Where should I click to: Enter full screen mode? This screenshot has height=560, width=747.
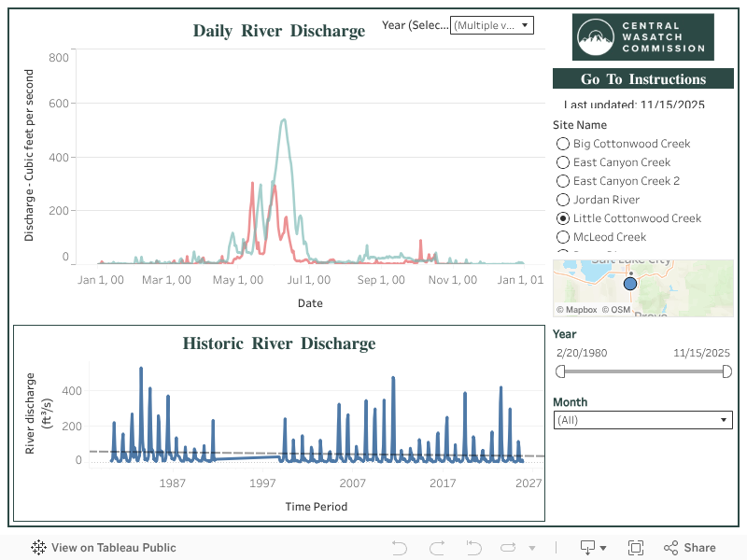pyautogui.click(x=636, y=548)
